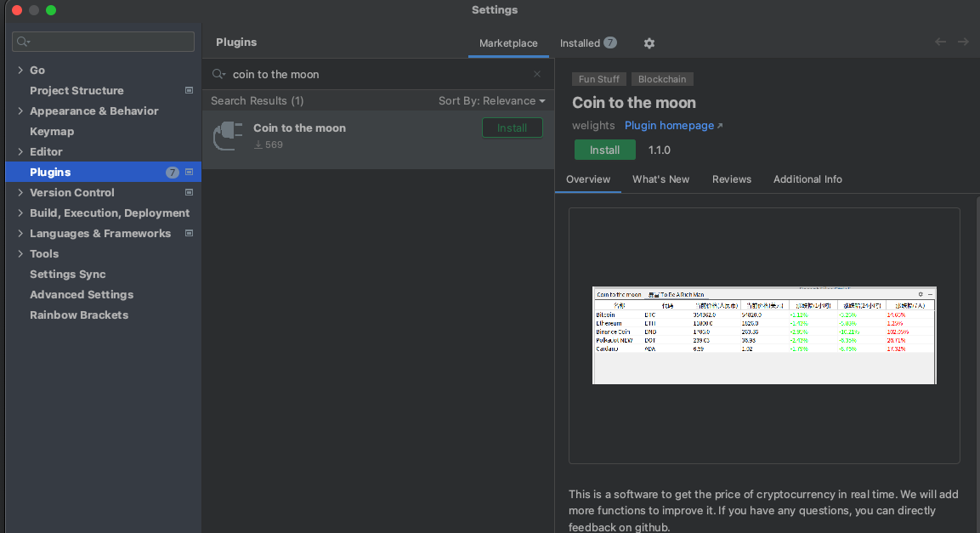Navigate back with the left arrow

[x=940, y=42]
